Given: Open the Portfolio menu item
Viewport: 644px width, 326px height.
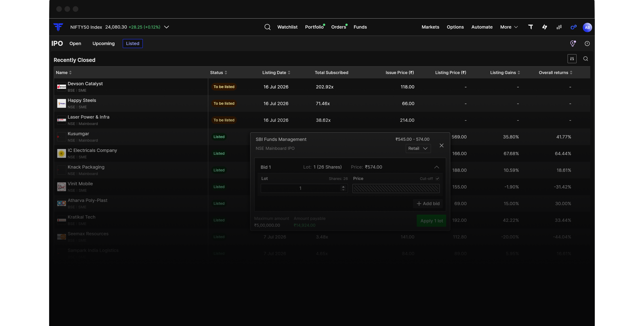Looking at the screenshot, I should (314, 27).
